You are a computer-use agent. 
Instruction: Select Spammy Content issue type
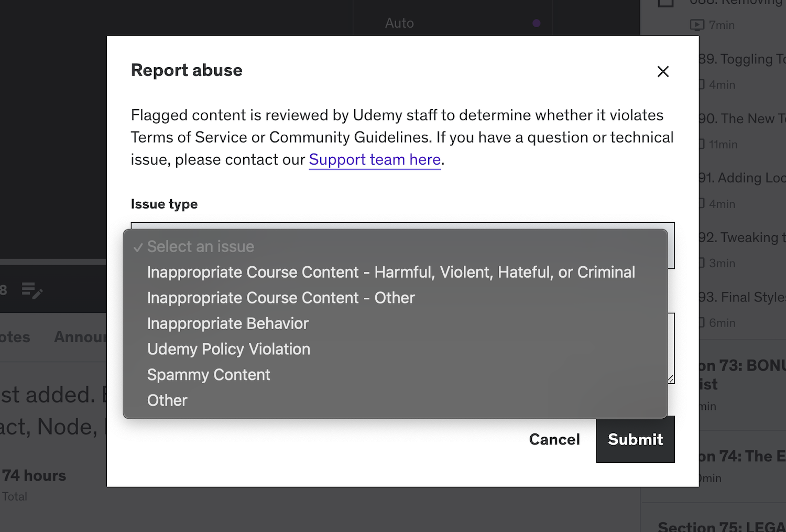click(209, 375)
